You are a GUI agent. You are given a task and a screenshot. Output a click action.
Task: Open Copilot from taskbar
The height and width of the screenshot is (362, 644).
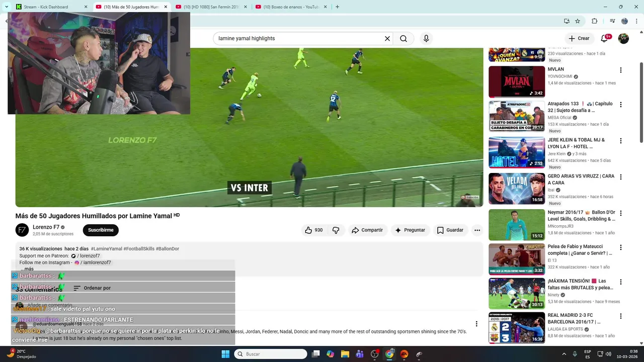coord(330,354)
